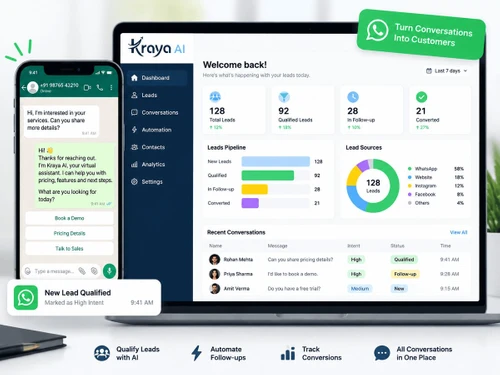This screenshot has height=375, width=500.
Task: Open Automation in the sidebar
Action: 151,130
